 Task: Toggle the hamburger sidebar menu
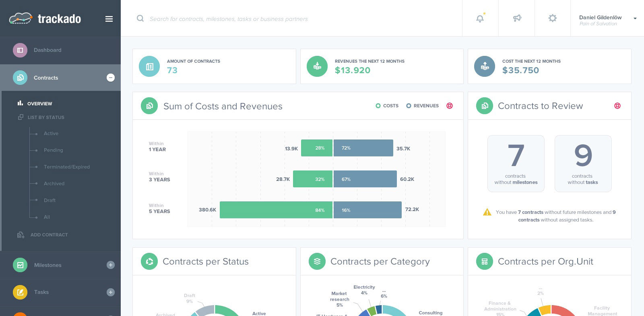[x=109, y=19]
